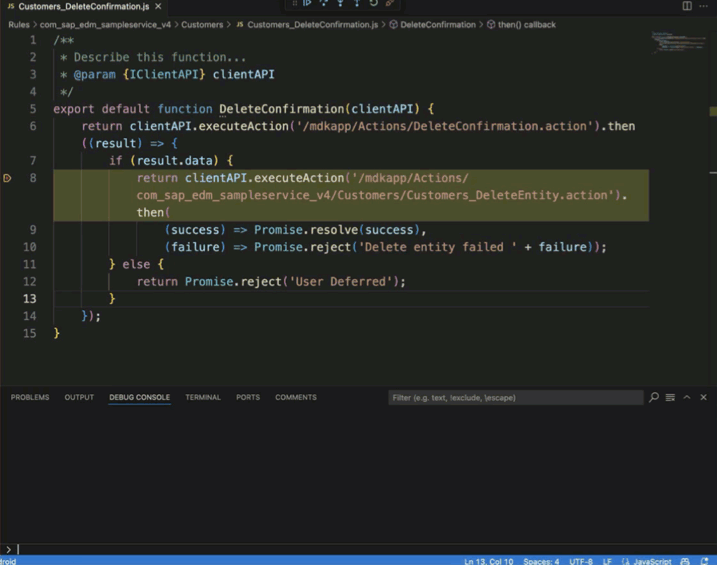Open the Customers_DeleteConfirmation.js breadcrumb

[313, 25]
